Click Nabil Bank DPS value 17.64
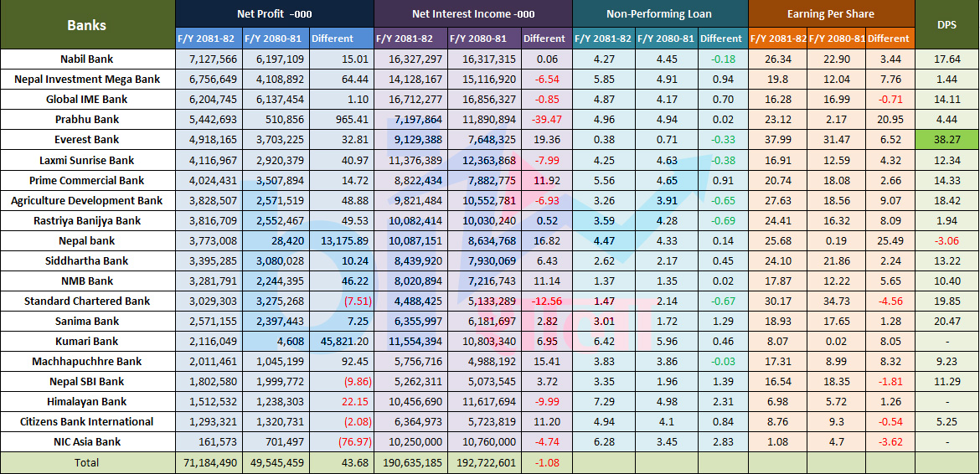980x474 pixels. [x=946, y=59]
